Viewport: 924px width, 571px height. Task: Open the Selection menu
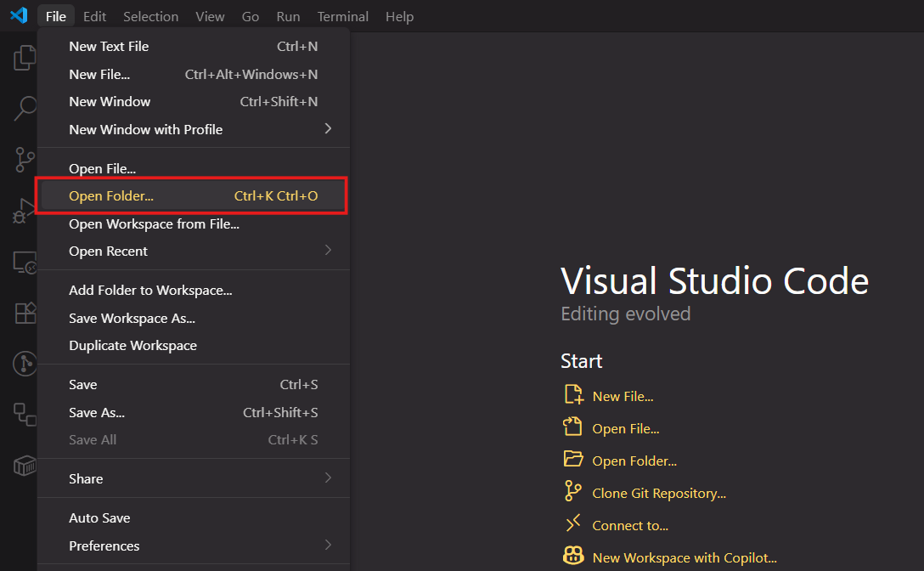click(x=151, y=16)
